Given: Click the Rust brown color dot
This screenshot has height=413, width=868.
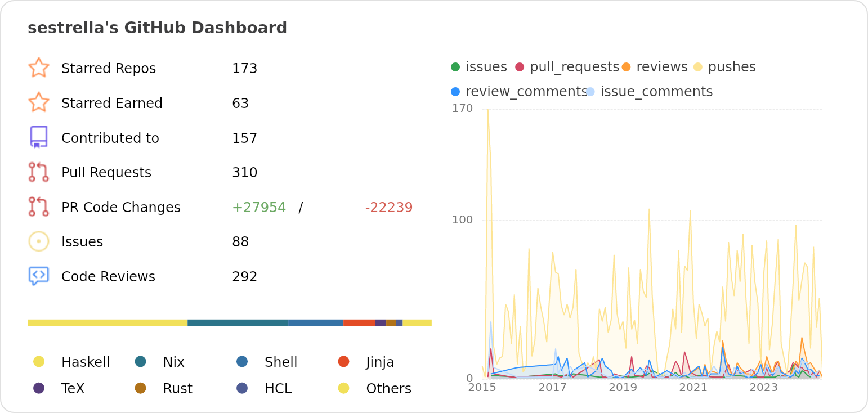Looking at the screenshot, I should [141, 388].
